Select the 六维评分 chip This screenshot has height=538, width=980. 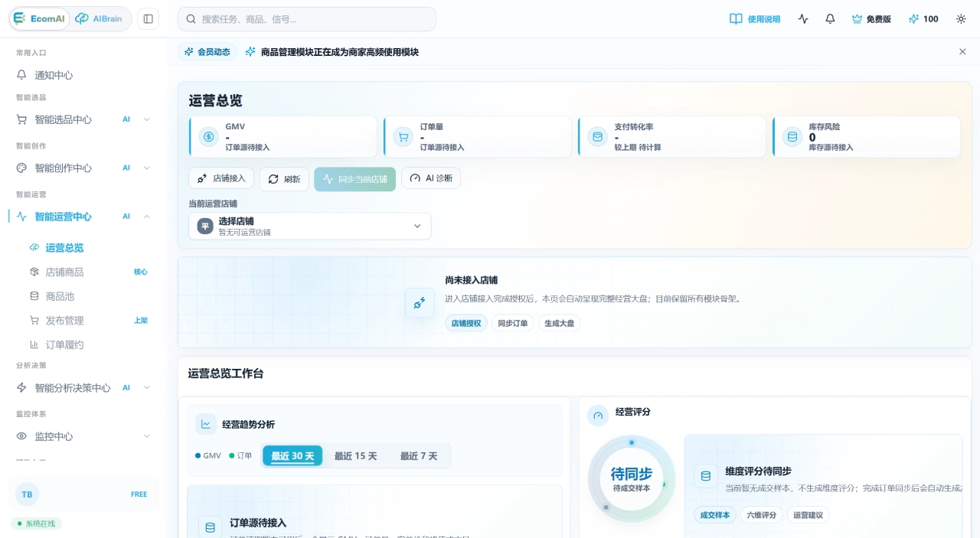(x=762, y=515)
